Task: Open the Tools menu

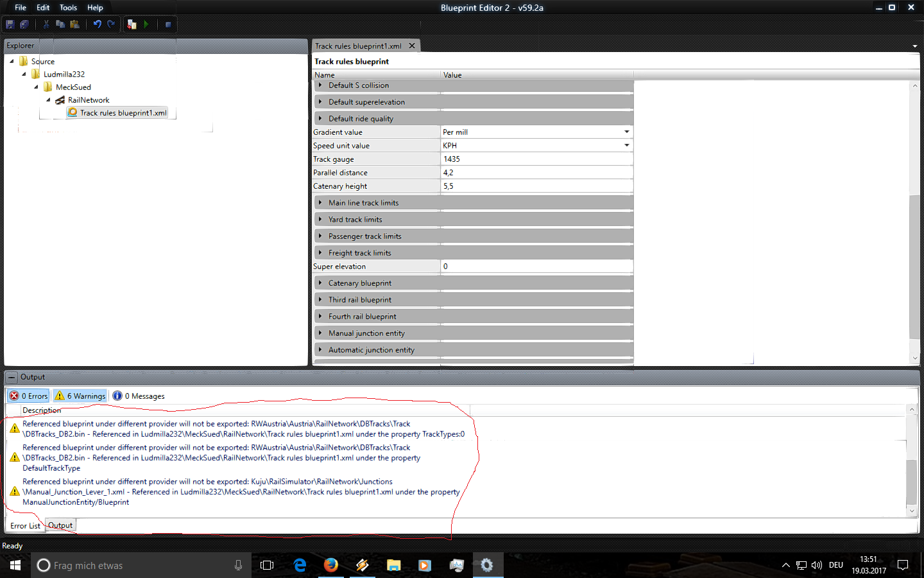Action: pos(68,8)
